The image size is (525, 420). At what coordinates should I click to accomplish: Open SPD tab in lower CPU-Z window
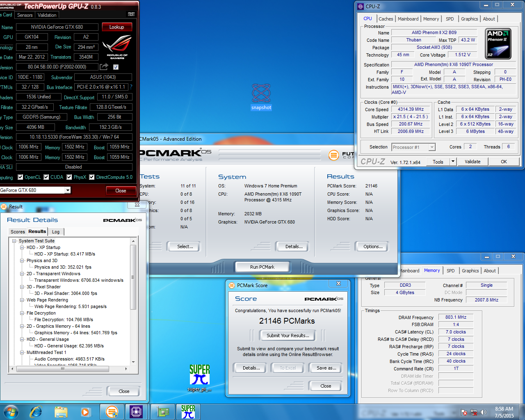[x=451, y=271]
